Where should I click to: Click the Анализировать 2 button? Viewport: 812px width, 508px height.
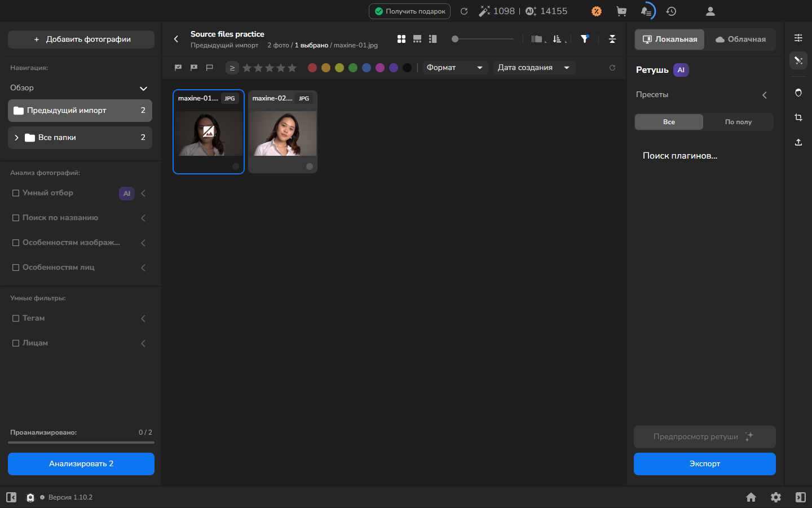81,464
